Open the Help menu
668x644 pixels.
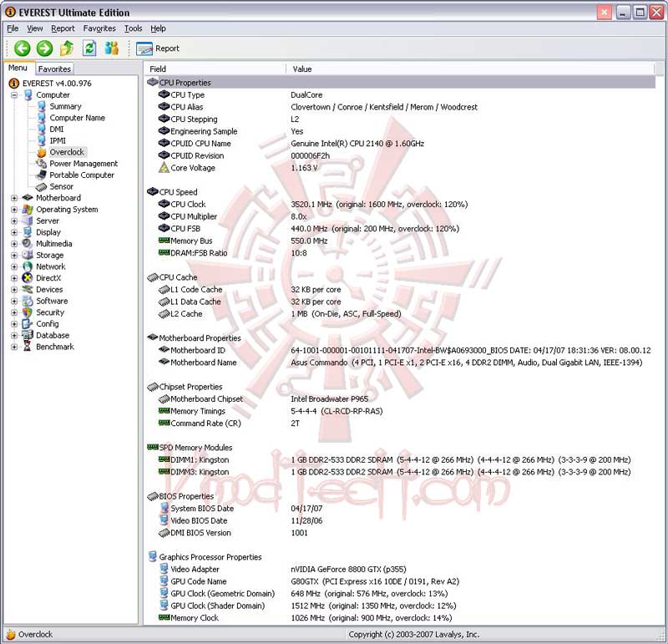point(158,28)
